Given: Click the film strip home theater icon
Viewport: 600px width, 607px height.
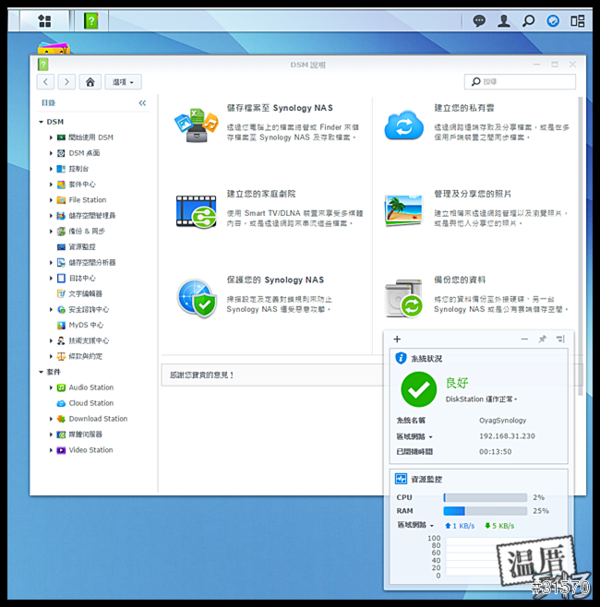Looking at the screenshot, I should click(x=196, y=212).
